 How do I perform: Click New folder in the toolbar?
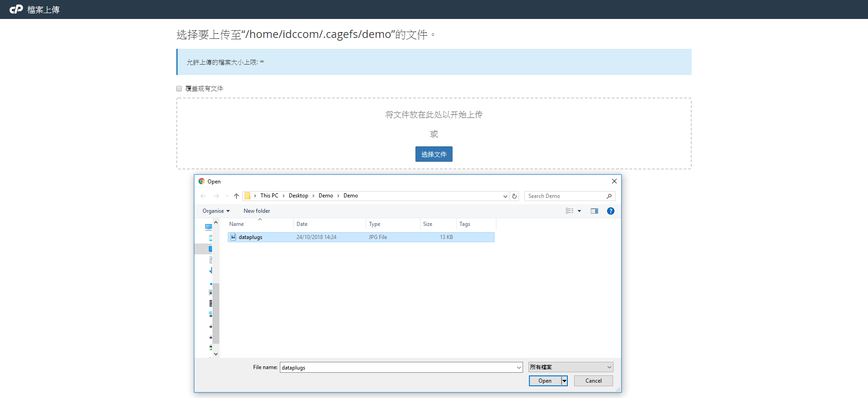(x=256, y=211)
